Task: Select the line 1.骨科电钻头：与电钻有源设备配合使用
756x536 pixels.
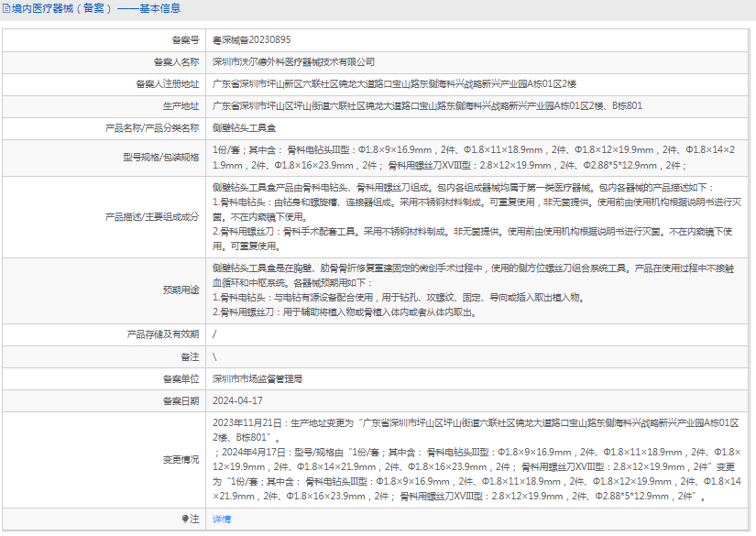Action: click(x=400, y=298)
